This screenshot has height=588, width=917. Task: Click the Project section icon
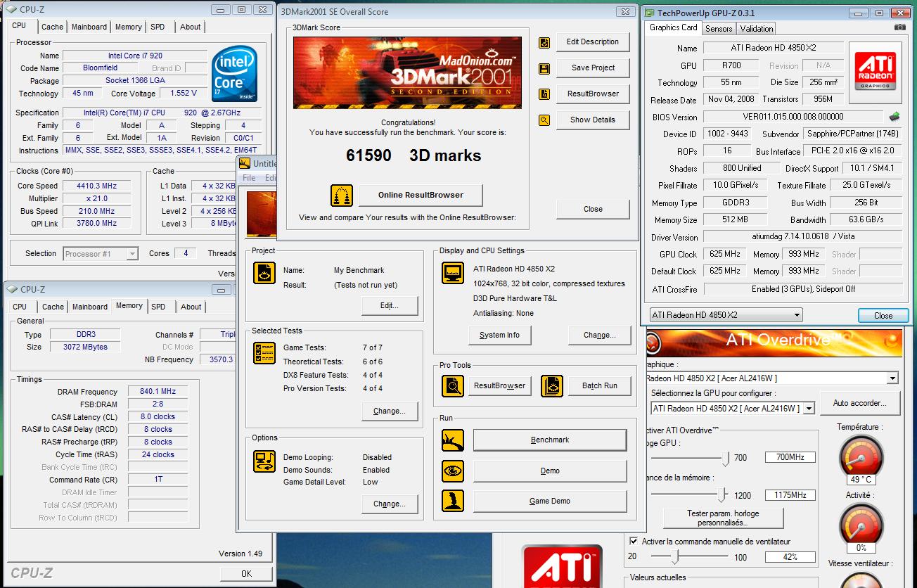264,274
